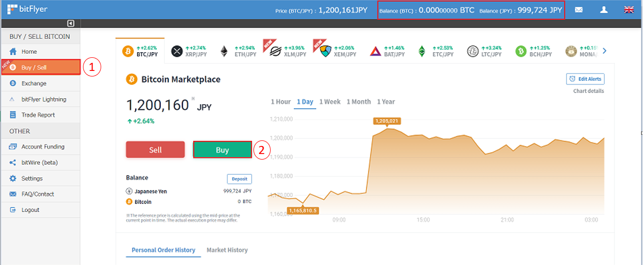The image size is (644, 265).
Task: Open bitFlyer Lightning in sidebar
Action: click(x=40, y=99)
